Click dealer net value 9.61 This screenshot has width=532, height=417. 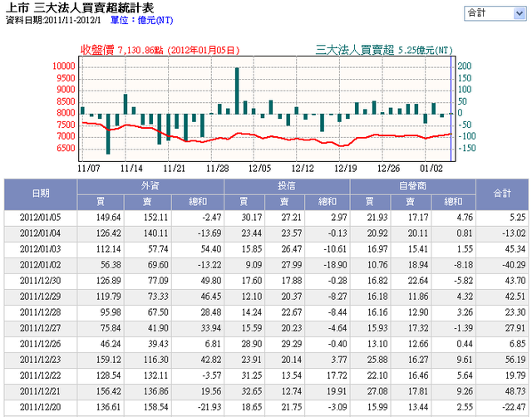coord(465,360)
